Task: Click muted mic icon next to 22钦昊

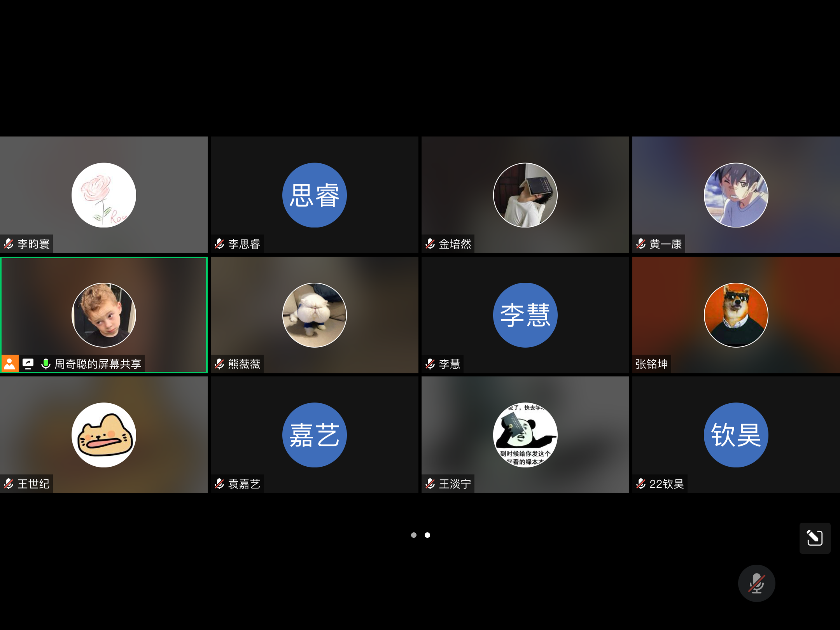Action: click(x=641, y=484)
